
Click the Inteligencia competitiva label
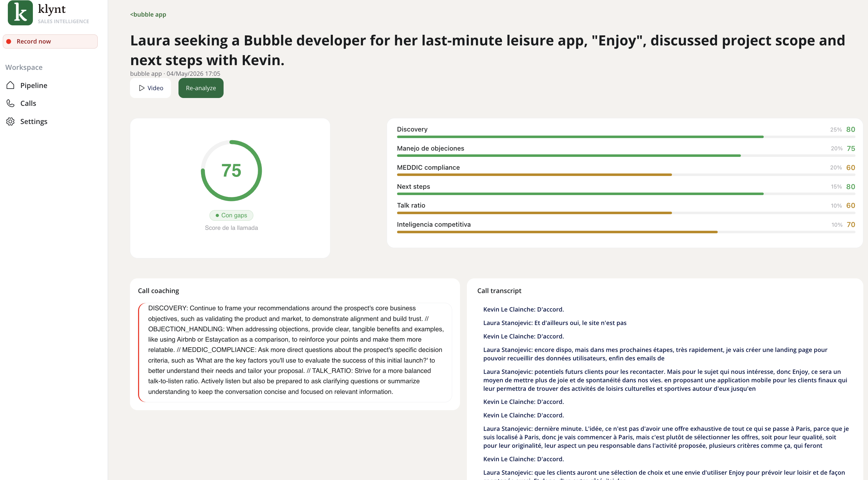(x=434, y=224)
